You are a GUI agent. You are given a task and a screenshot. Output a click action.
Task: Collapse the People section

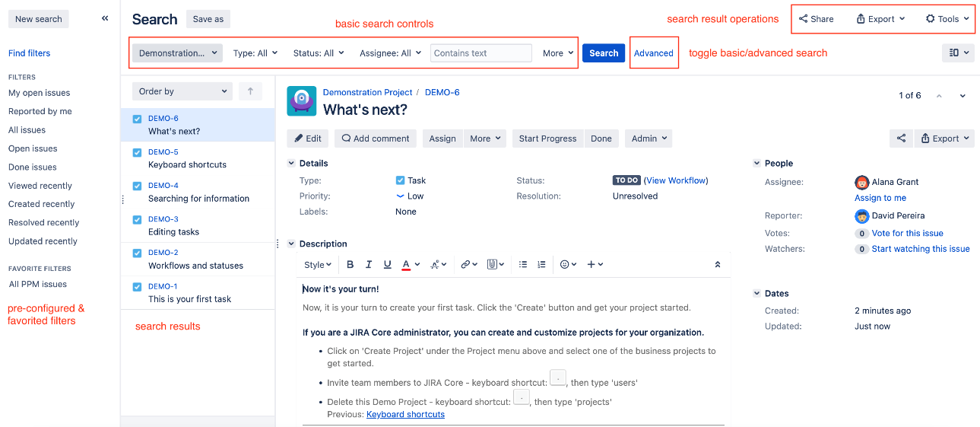756,163
